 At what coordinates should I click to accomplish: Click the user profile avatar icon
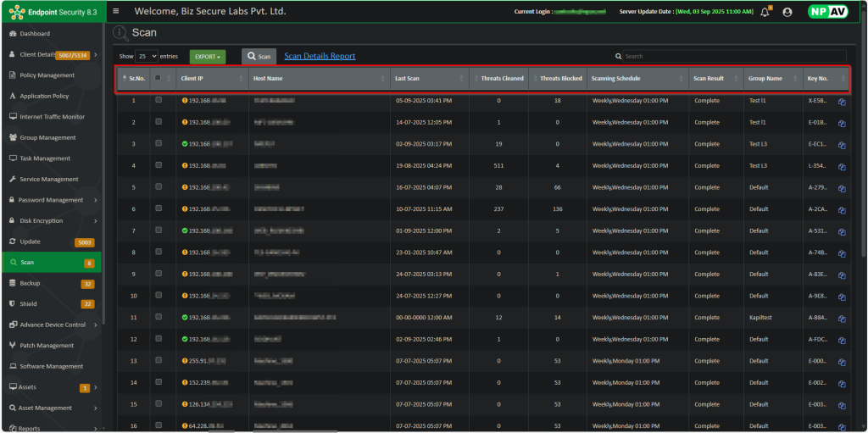[x=787, y=12]
